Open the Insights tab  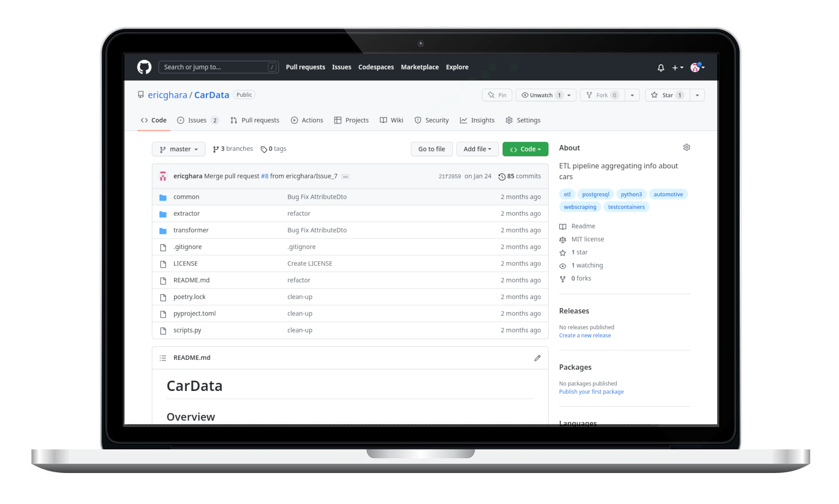pos(477,120)
